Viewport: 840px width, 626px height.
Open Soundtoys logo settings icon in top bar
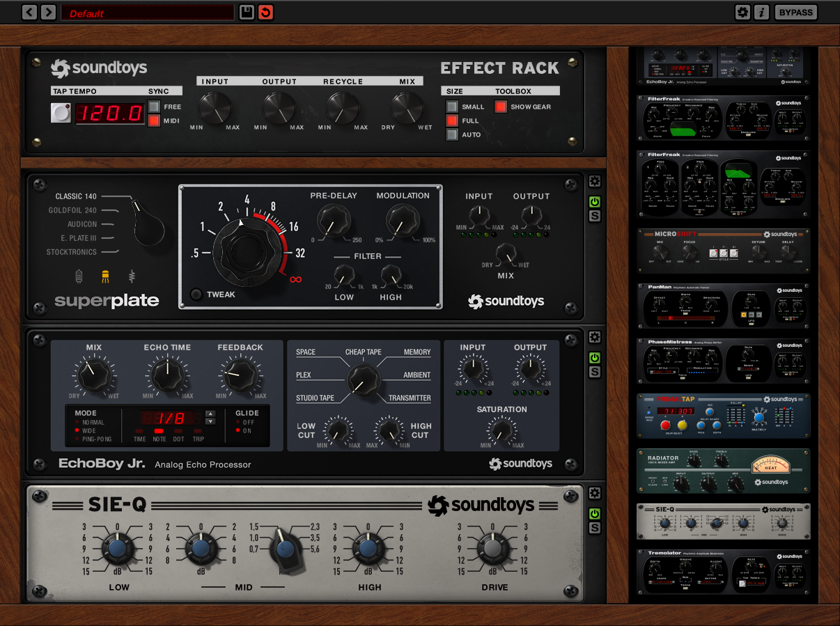point(742,12)
